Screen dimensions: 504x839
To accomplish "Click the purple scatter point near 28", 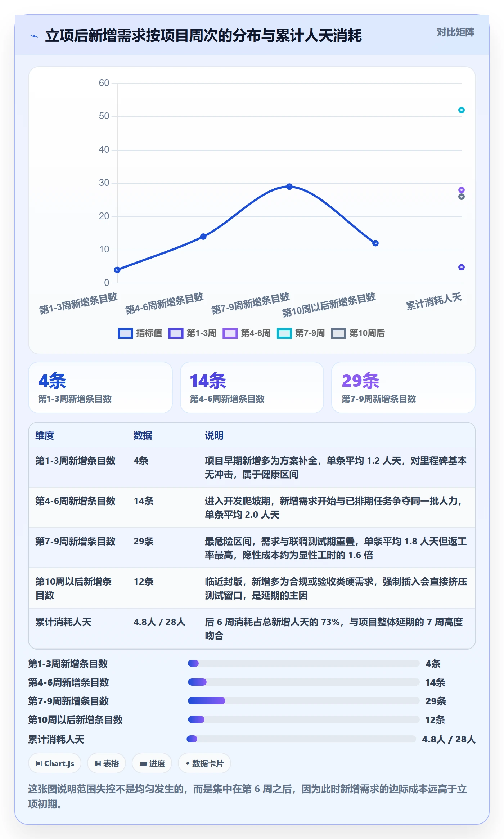I will pos(462,190).
